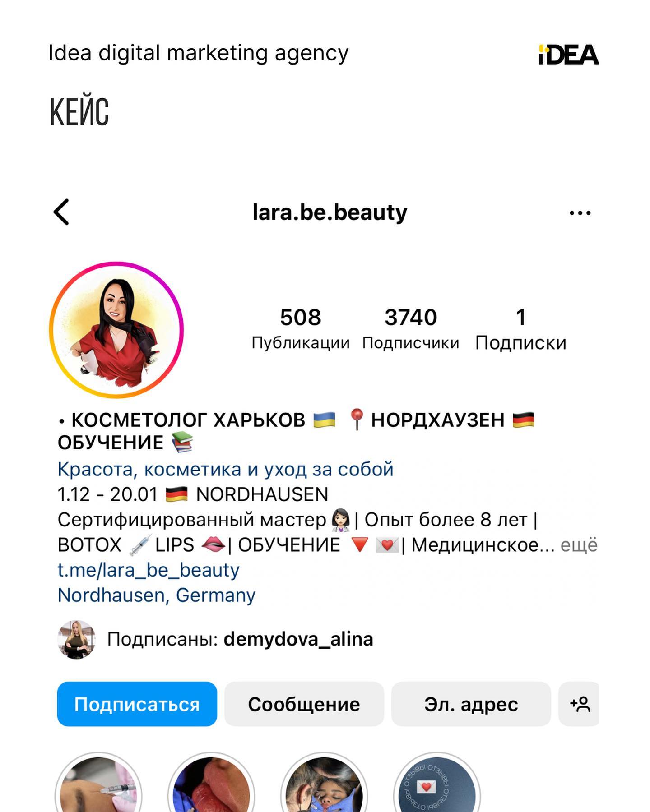The image size is (650, 812).
Task: Click the Эл. адрес button
Action: pyautogui.click(x=471, y=704)
